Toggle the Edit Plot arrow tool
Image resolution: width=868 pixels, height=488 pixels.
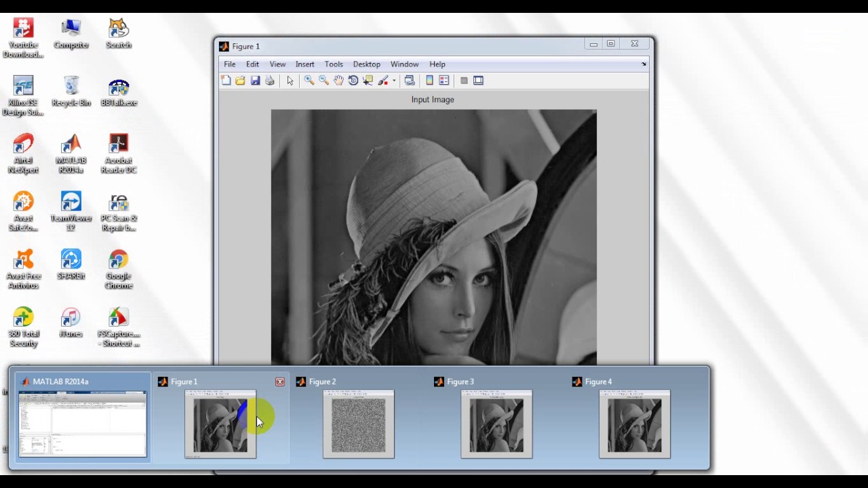pos(290,81)
